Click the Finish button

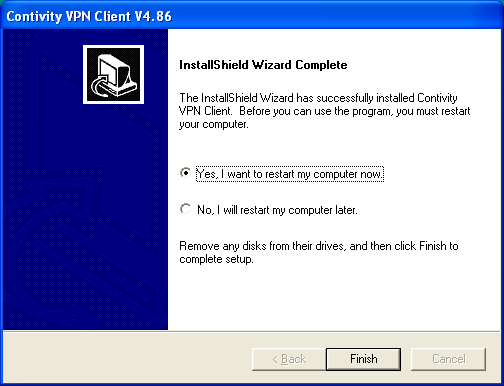[363, 359]
